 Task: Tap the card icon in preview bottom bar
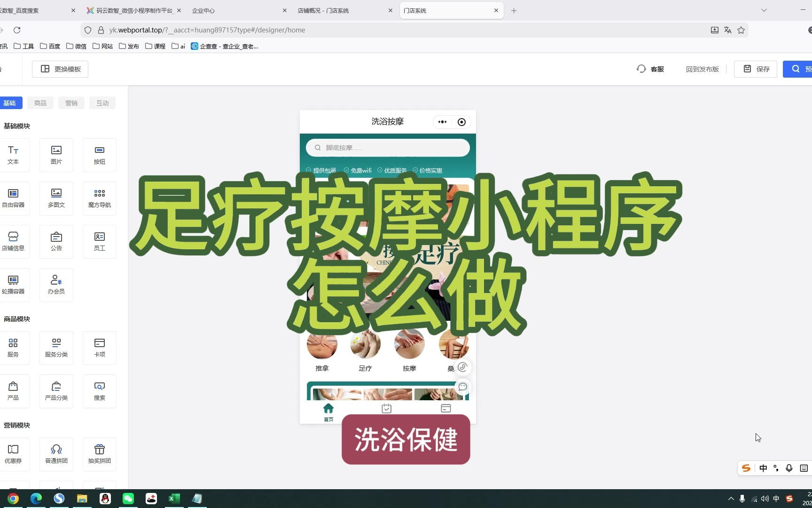(446, 408)
